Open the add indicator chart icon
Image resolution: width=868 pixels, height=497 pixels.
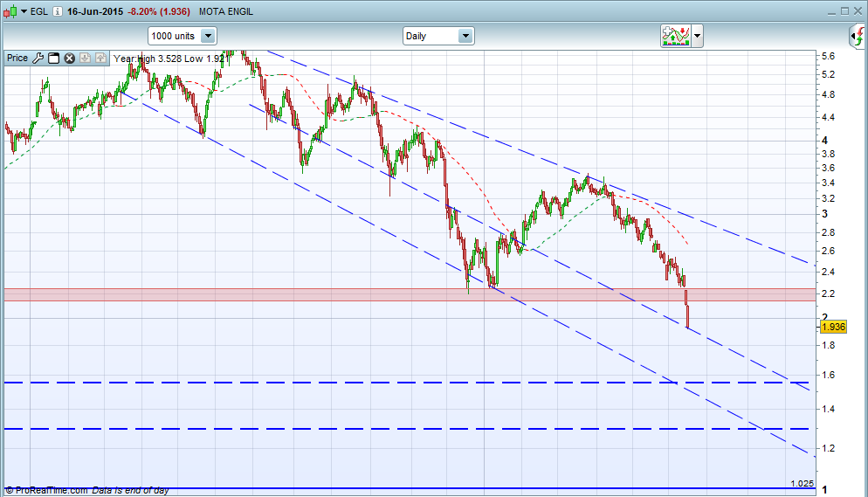[x=675, y=36]
